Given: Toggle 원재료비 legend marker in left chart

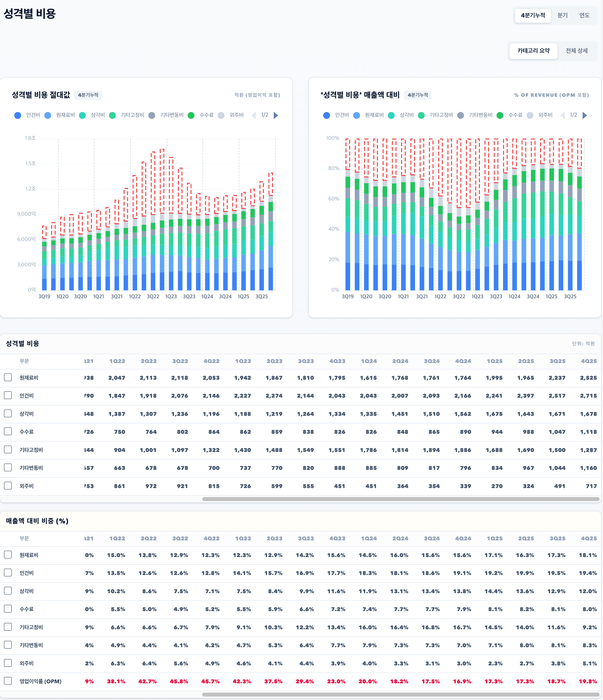Looking at the screenshot, I should pos(48,115).
